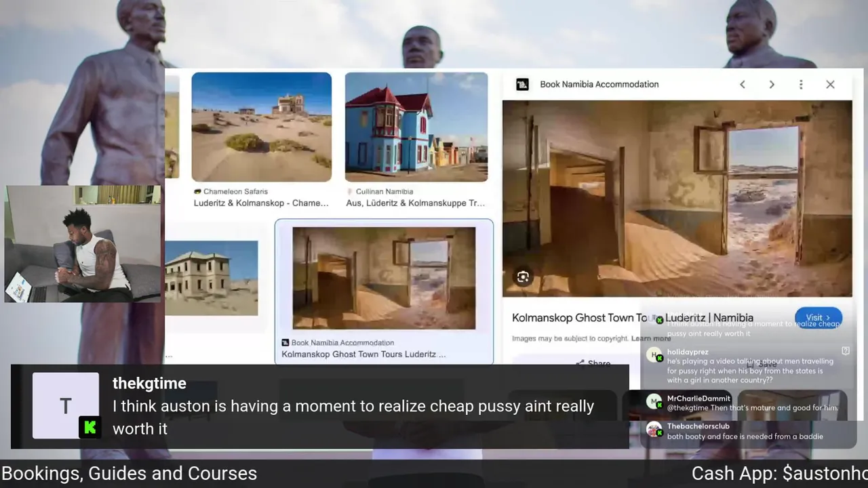The image size is (868, 488).
Task: Click Thebachelorsclub chat avatar
Action: (x=654, y=430)
